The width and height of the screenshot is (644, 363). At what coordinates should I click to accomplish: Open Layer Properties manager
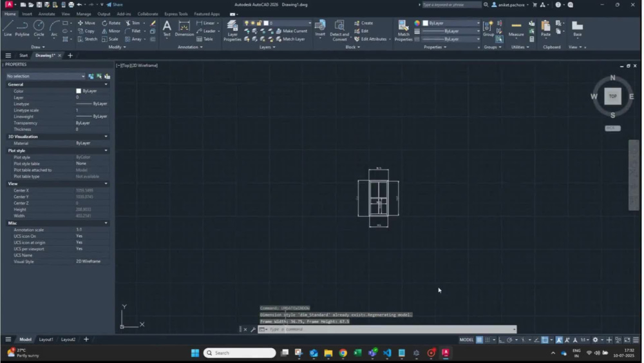232,31
